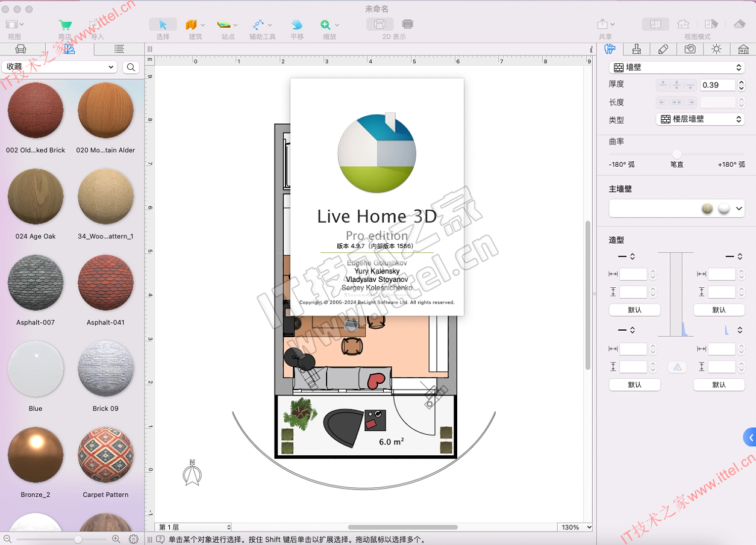Open the gear settings icon below the library

pyautogui.click(x=134, y=540)
